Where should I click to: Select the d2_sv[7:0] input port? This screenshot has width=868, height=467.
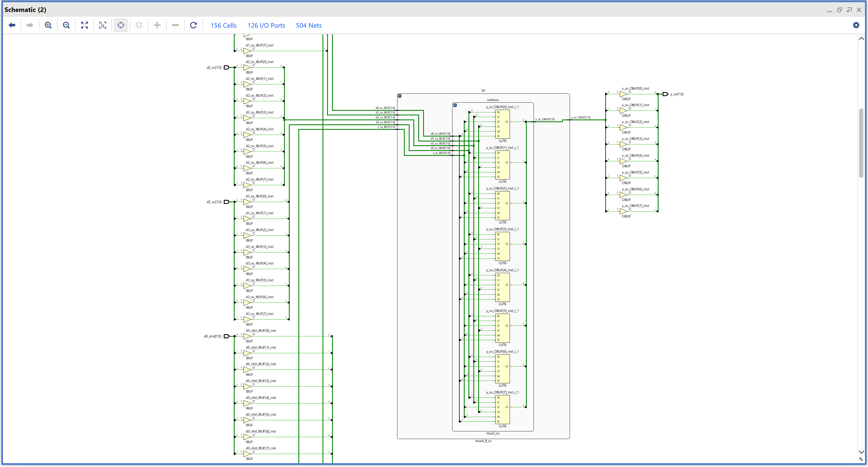pyautogui.click(x=226, y=68)
